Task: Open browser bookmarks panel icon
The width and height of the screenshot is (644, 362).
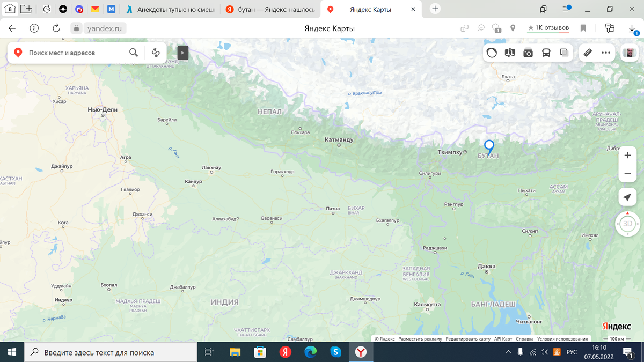Action: pyautogui.click(x=544, y=9)
